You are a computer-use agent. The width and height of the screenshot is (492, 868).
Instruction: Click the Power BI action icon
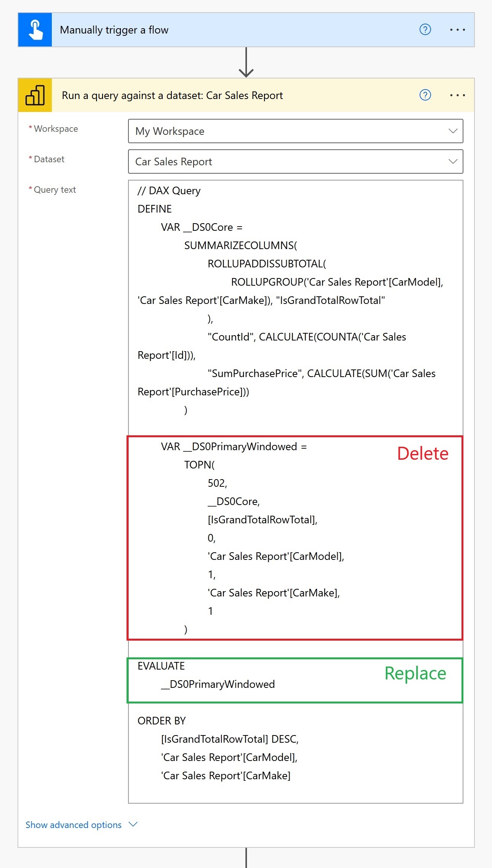click(35, 95)
